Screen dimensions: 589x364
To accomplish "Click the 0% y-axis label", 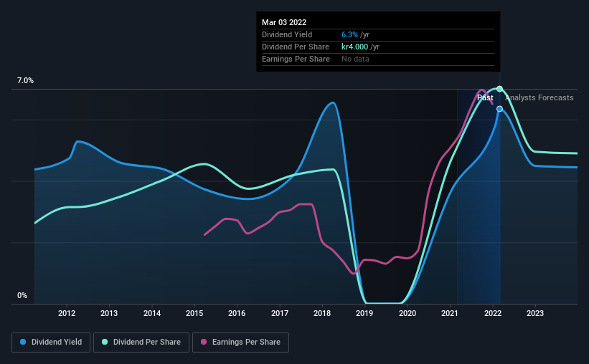I will (x=22, y=296).
